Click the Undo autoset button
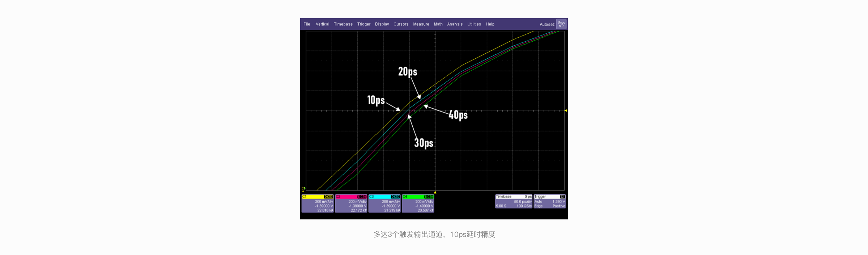This screenshot has height=255, width=868. [x=561, y=24]
